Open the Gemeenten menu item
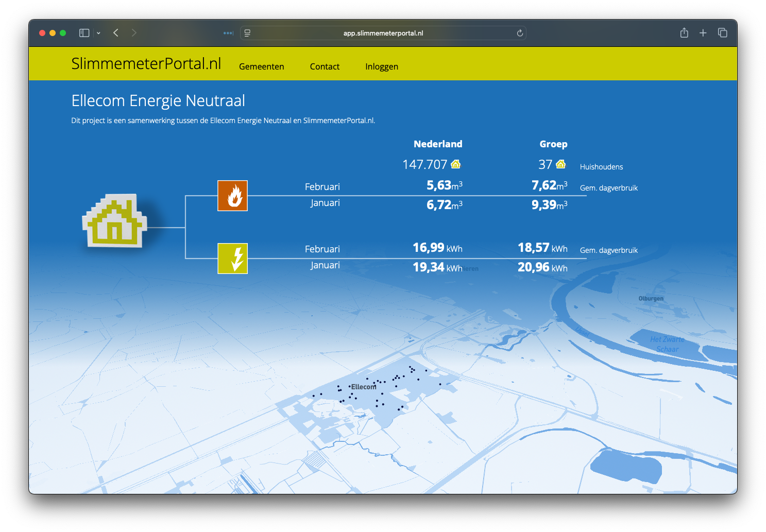This screenshot has width=766, height=532. (261, 66)
